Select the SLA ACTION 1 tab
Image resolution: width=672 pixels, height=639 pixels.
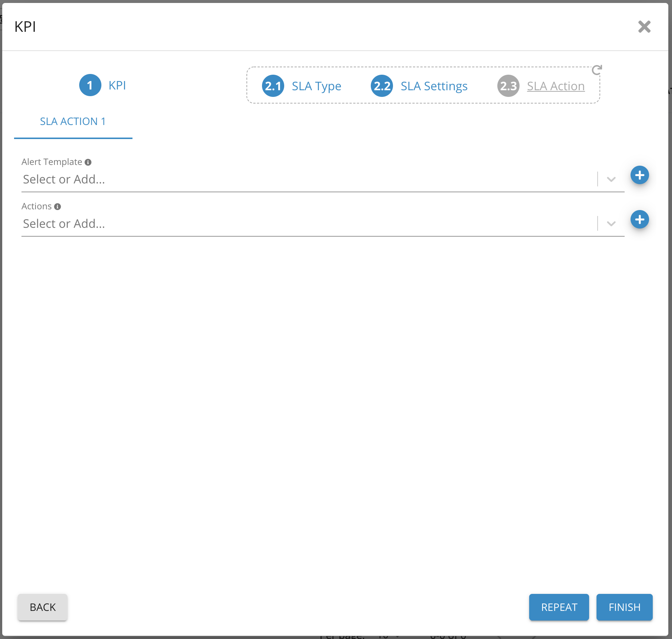coord(73,122)
